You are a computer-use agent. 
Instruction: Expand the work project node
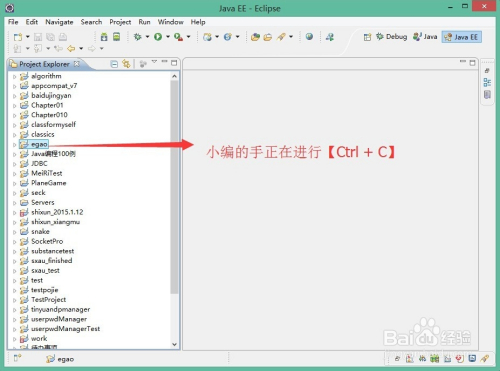coord(14,339)
